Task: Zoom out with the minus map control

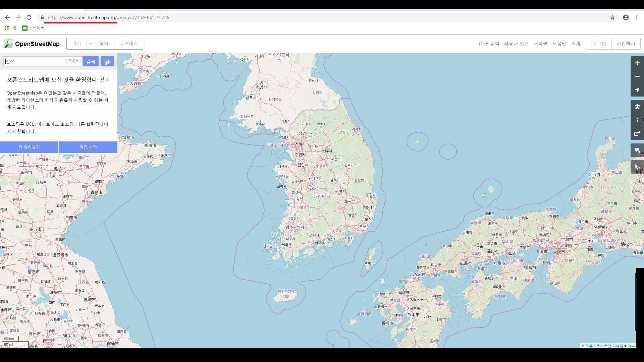Action: pyautogui.click(x=637, y=76)
